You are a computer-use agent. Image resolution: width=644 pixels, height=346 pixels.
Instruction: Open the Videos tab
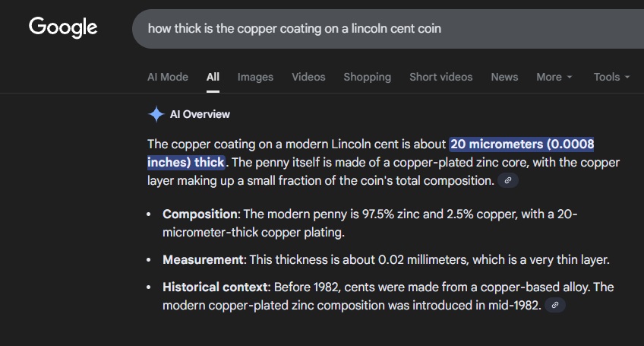pos(308,77)
